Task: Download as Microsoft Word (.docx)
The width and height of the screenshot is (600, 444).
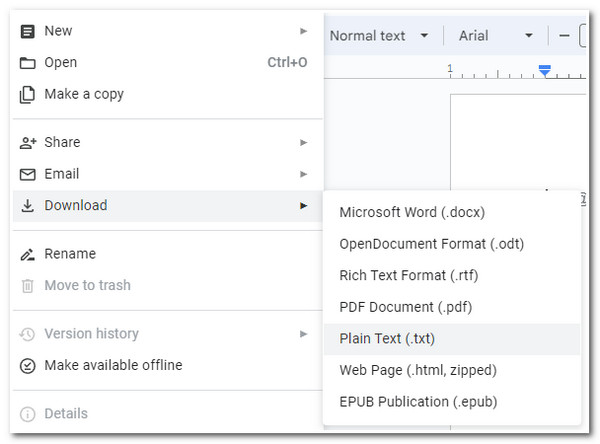Action: tap(452, 212)
